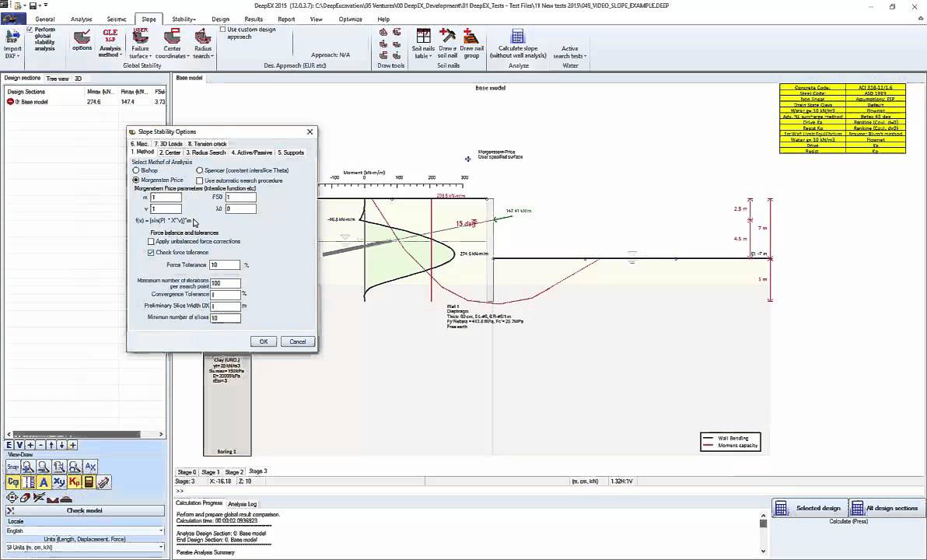
Task: Open 3. Radius Search tab in dialog
Action: click(x=206, y=152)
